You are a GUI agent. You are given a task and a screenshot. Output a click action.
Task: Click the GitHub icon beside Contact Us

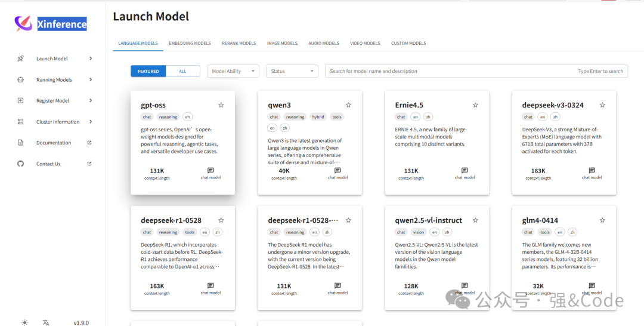(20, 164)
